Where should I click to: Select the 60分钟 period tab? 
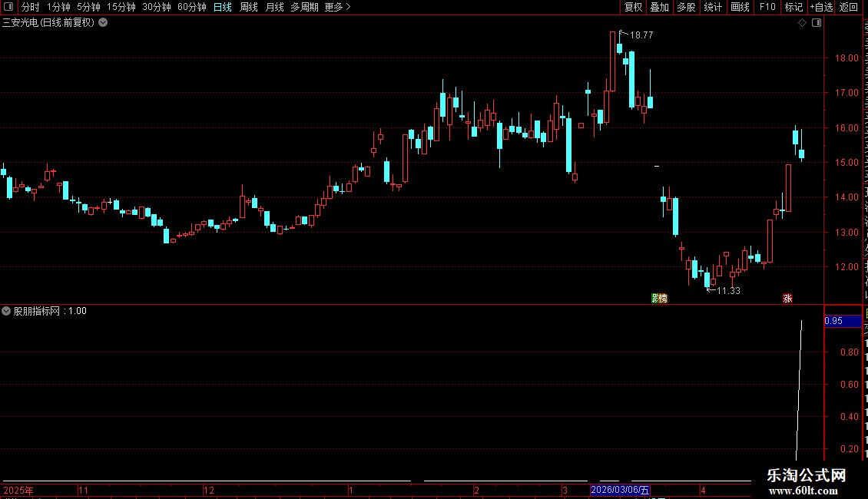point(191,7)
